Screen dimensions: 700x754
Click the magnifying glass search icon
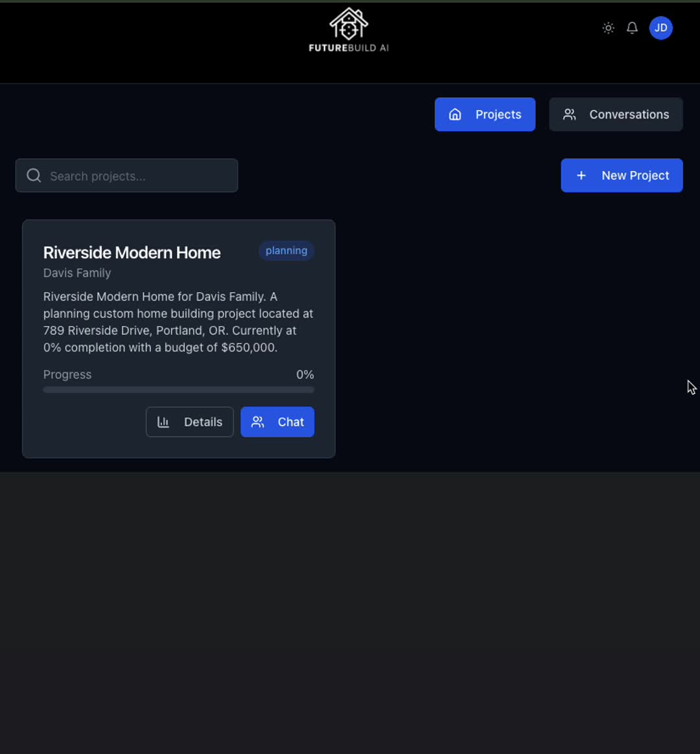point(34,176)
